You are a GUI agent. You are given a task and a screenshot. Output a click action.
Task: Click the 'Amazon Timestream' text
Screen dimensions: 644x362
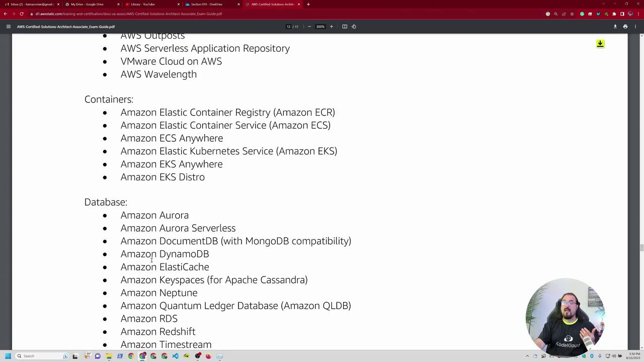click(166, 344)
